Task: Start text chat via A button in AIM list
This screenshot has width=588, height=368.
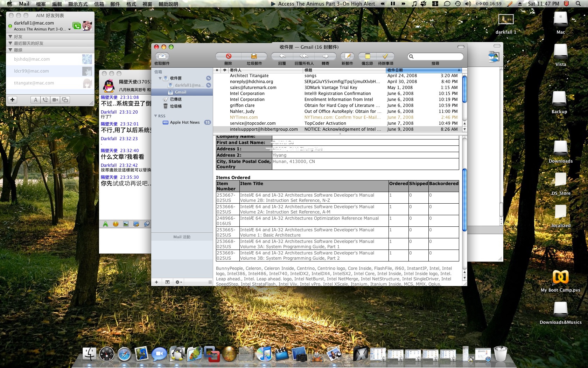Action: tap(36, 100)
